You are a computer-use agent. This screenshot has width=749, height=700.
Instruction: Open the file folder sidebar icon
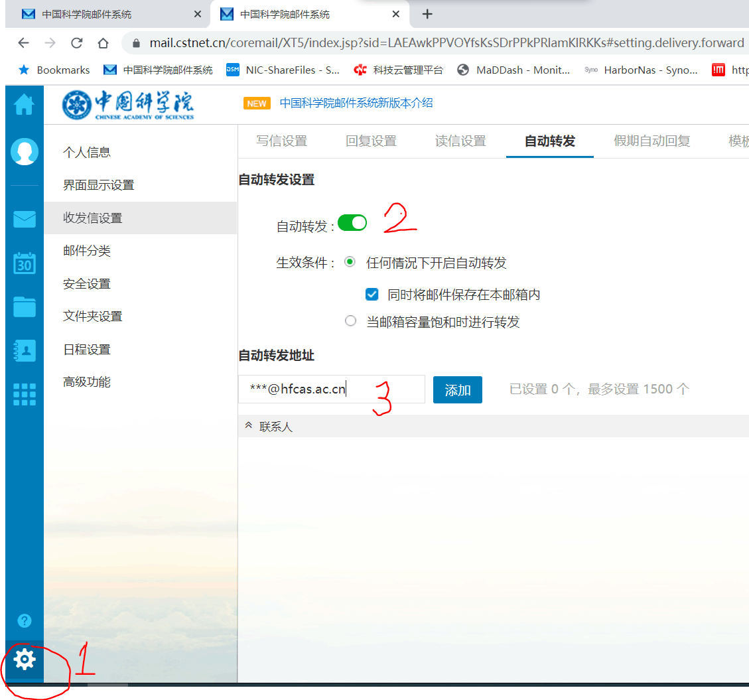(x=25, y=307)
